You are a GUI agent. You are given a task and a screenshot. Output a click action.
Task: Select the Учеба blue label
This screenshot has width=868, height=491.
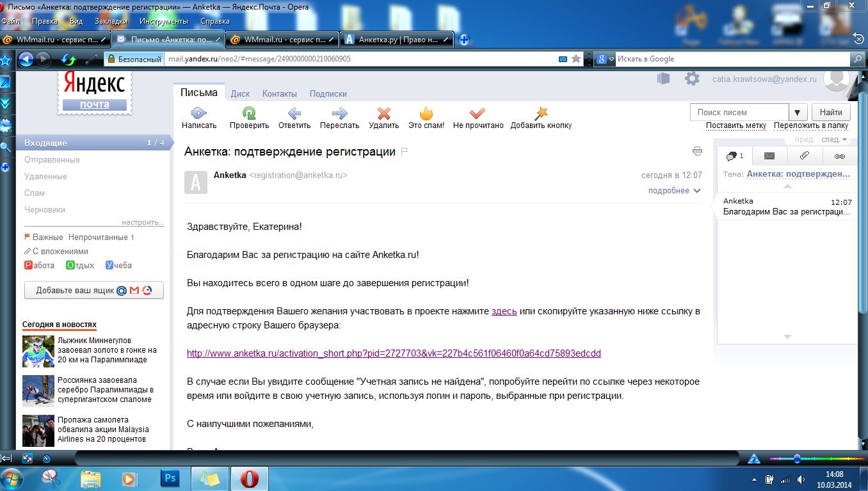(118, 265)
